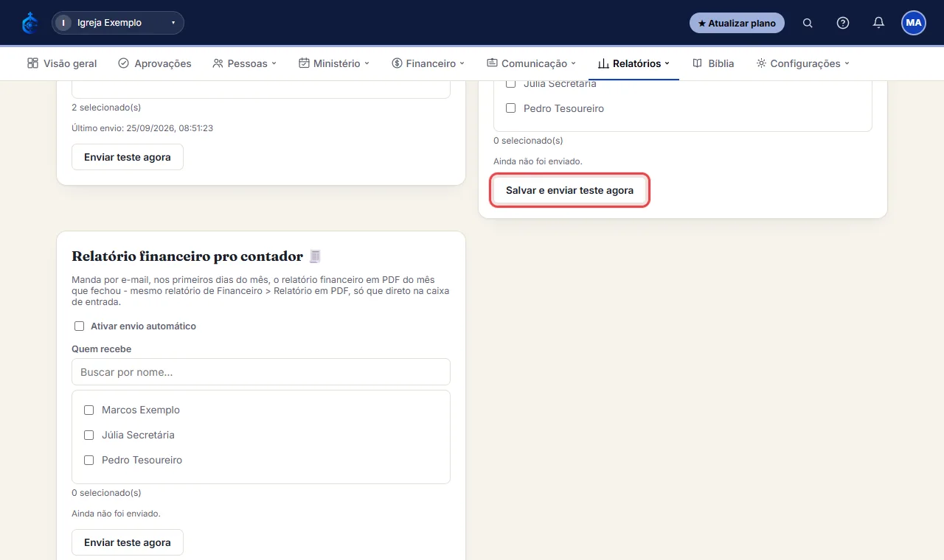Open the search magnifier icon
This screenshot has width=944, height=560.
tap(808, 23)
